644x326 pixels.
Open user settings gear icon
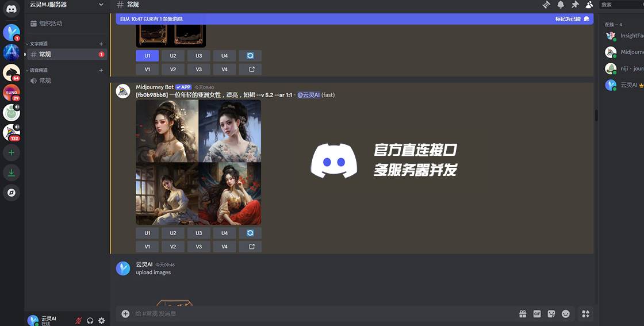pos(101,321)
